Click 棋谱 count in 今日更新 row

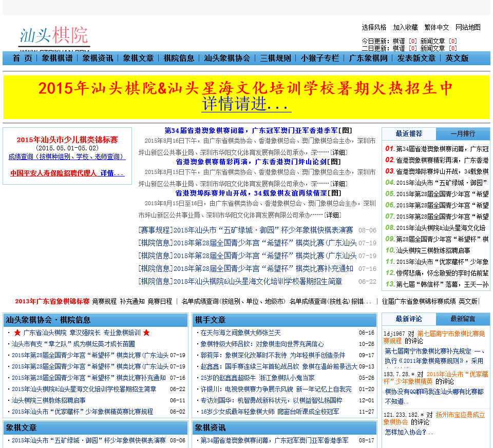click(x=413, y=41)
